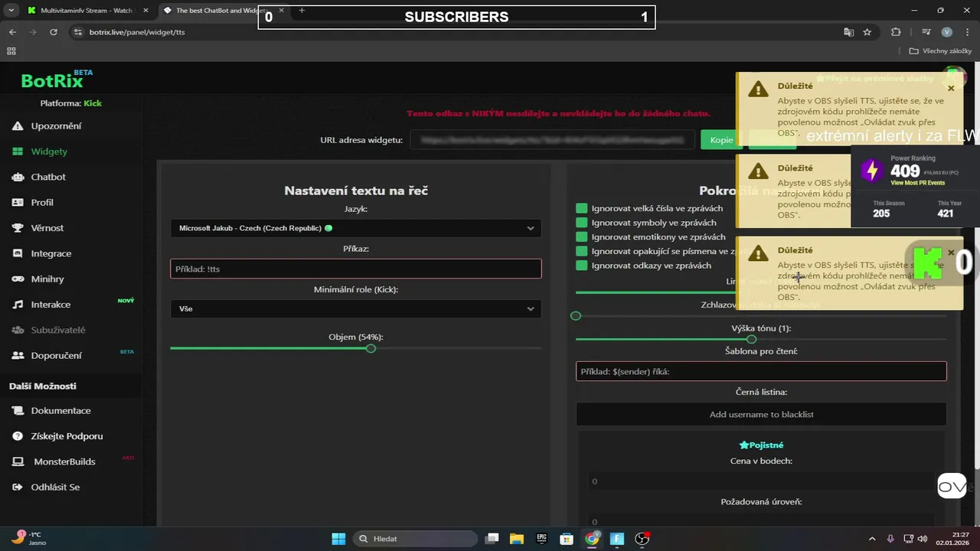Open the Upozornění warning icon in sidebar
980x551 pixels.
pyautogui.click(x=18, y=126)
